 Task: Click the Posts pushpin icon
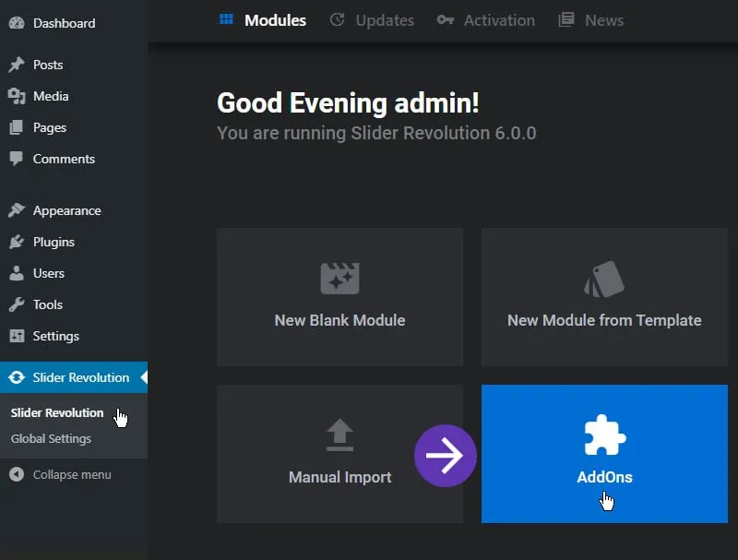pos(16,65)
